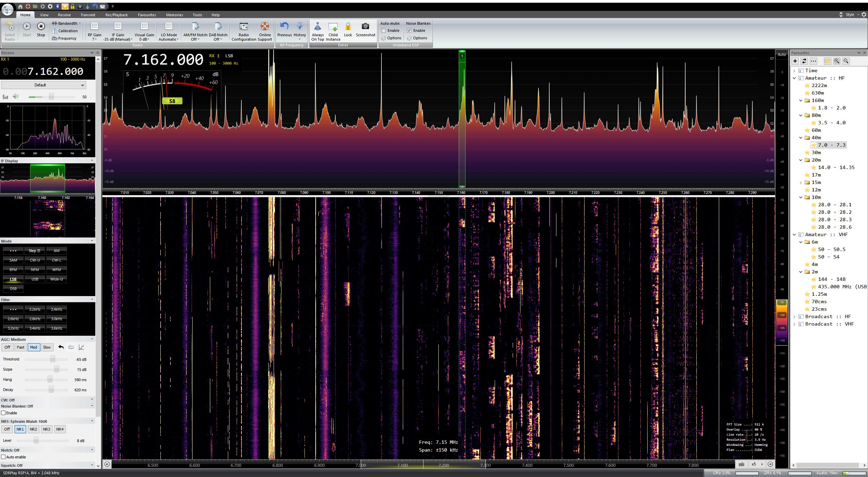Check the Notch Auto enable box

pyautogui.click(x=3, y=457)
